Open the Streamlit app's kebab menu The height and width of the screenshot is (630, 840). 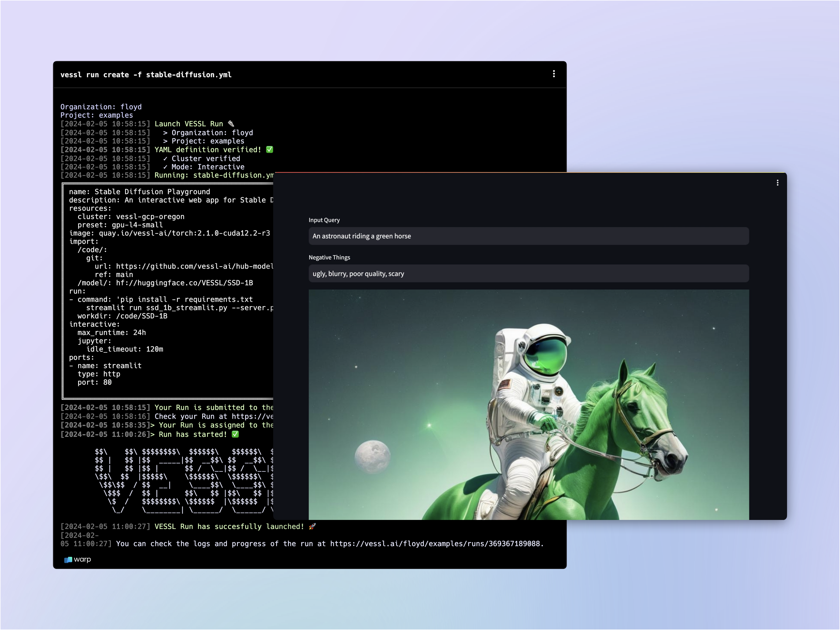777,183
